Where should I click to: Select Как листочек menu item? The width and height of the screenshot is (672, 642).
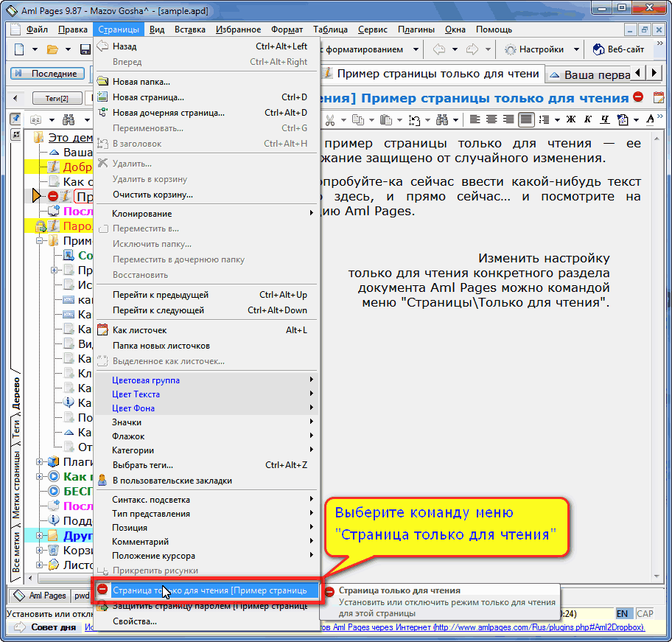pos(206,330)
